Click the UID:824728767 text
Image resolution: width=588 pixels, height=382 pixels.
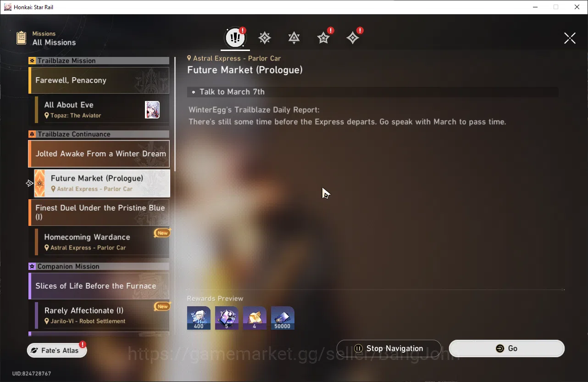click(x=32, y=374)
